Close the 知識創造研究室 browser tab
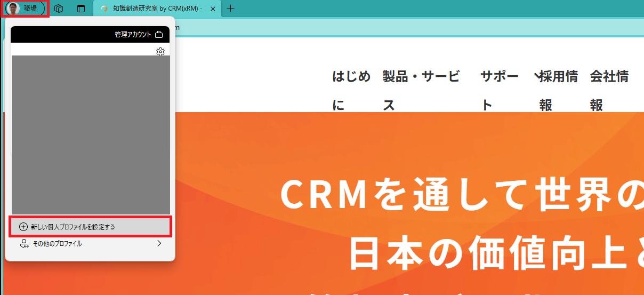Viewport: 644px width, 295px height. tap(213, 9)
